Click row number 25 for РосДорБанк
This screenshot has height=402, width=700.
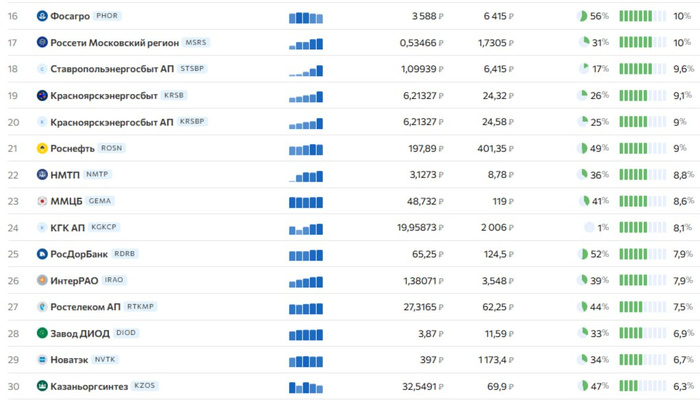[13, 254]
